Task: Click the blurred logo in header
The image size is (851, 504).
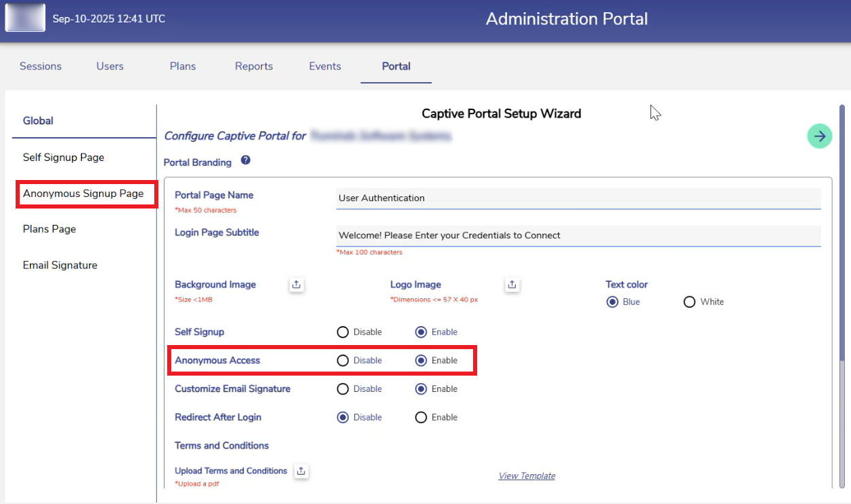Action: [x=25, y=18]
